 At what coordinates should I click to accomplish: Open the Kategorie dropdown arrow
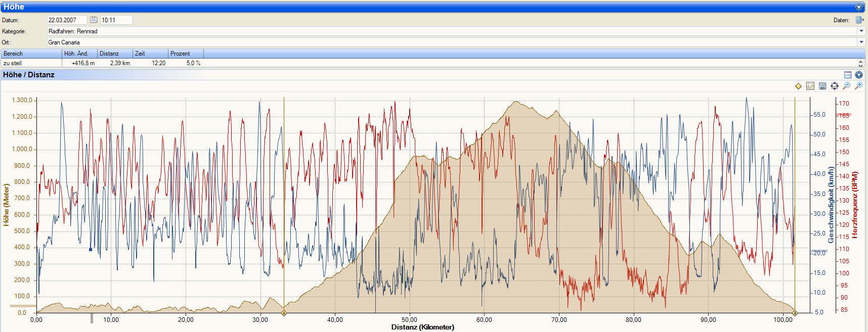[x=861, y=31]
